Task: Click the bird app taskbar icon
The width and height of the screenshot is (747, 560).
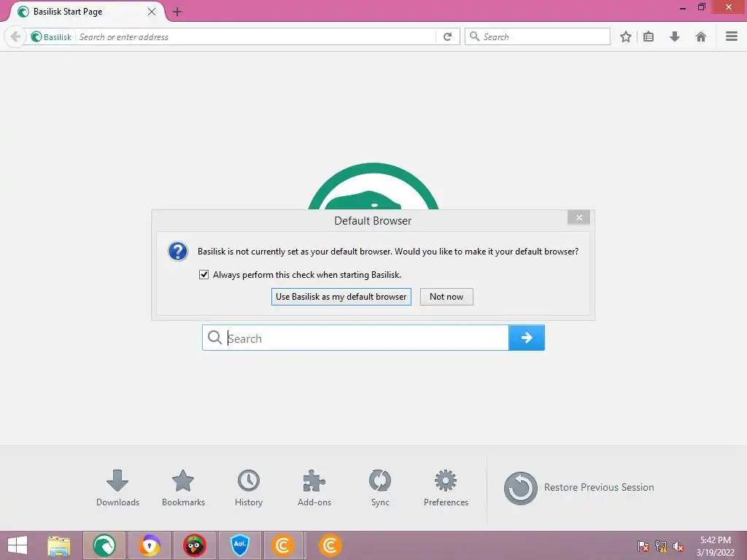Action: click(x=195, y=545)
